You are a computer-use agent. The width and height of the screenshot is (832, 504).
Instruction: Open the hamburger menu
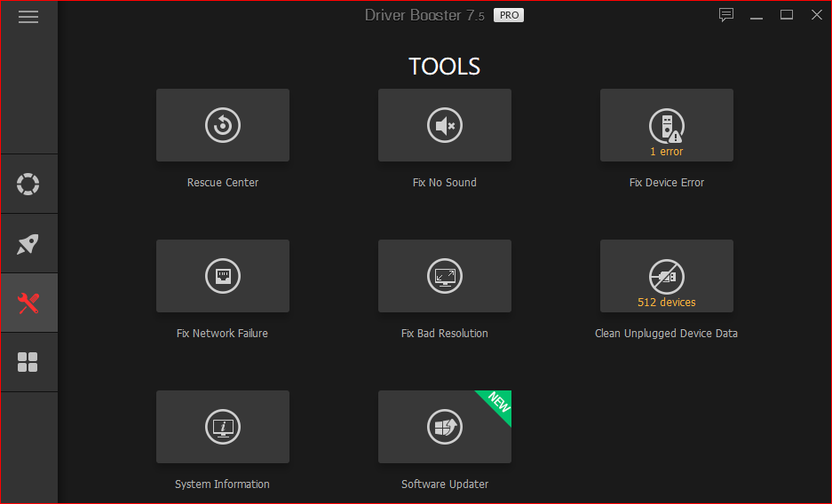(28, 17)
